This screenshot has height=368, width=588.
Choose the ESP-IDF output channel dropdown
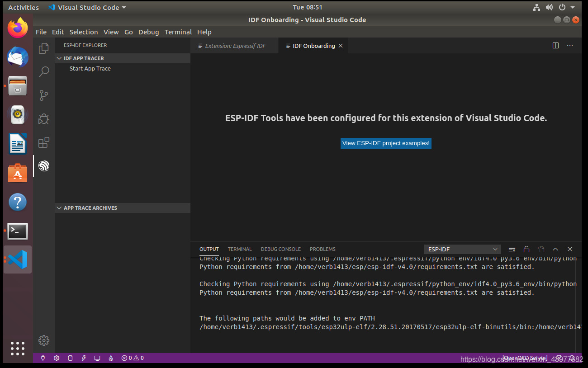463,249
